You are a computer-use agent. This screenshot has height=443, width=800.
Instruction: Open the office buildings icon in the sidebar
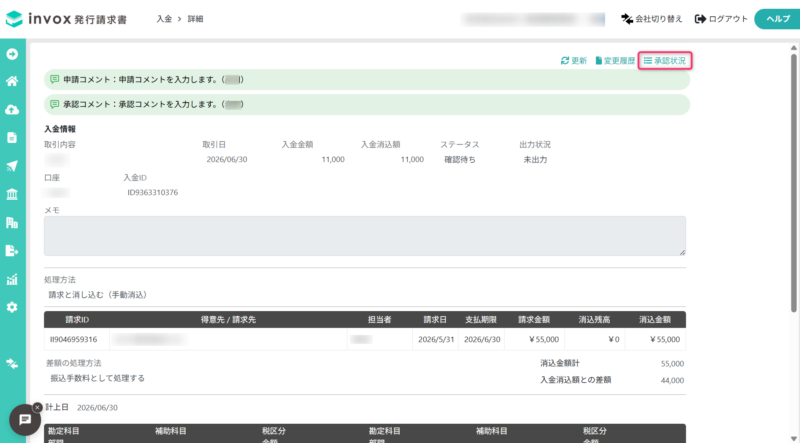coord(12,223)
